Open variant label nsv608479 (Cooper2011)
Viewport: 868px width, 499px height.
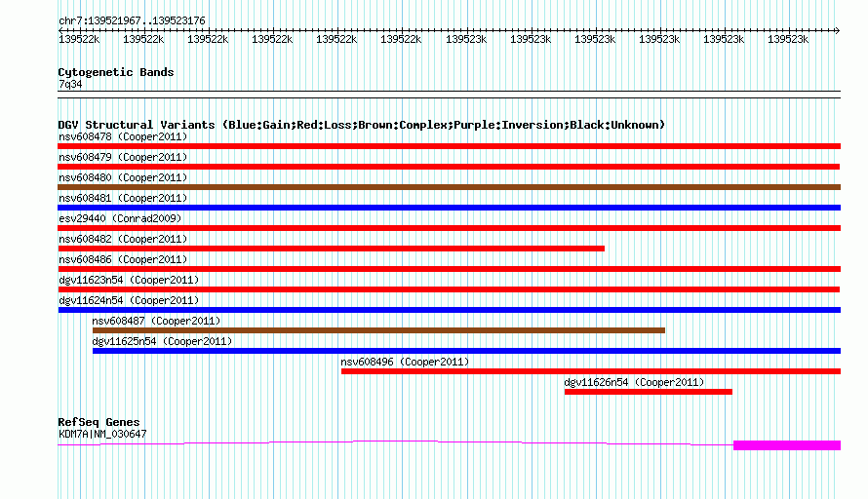point(123,157)
